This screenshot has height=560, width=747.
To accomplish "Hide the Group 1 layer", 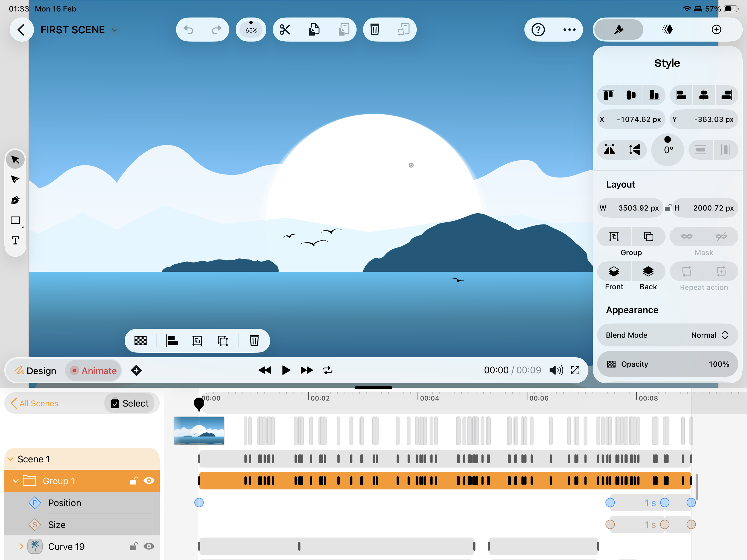I will (149, 480).
